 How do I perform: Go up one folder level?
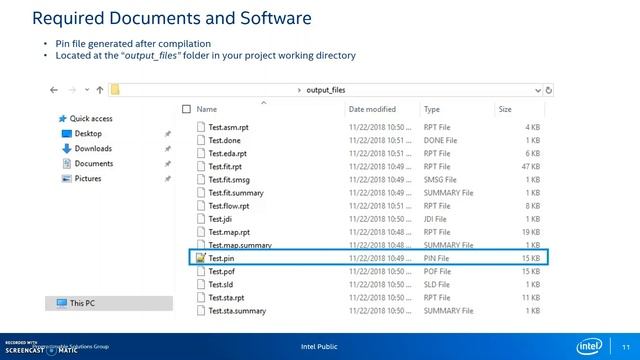tap(100, 90)
